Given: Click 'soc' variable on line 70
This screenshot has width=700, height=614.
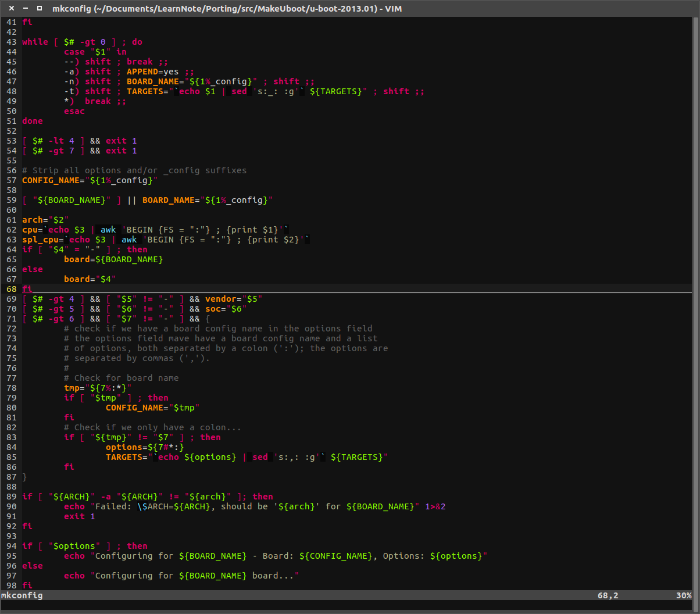Looking at the screenshot, I should click(213, 309).
